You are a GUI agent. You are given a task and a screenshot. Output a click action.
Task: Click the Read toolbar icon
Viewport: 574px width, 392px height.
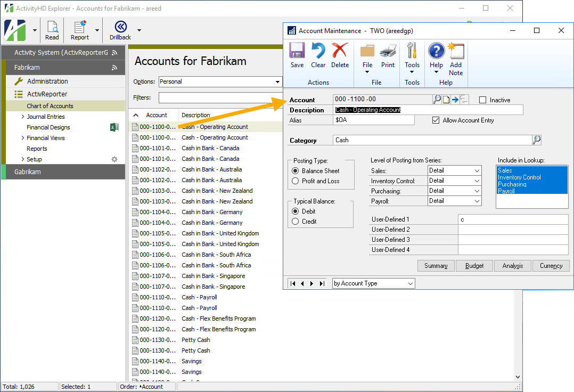tap(52, 30)
